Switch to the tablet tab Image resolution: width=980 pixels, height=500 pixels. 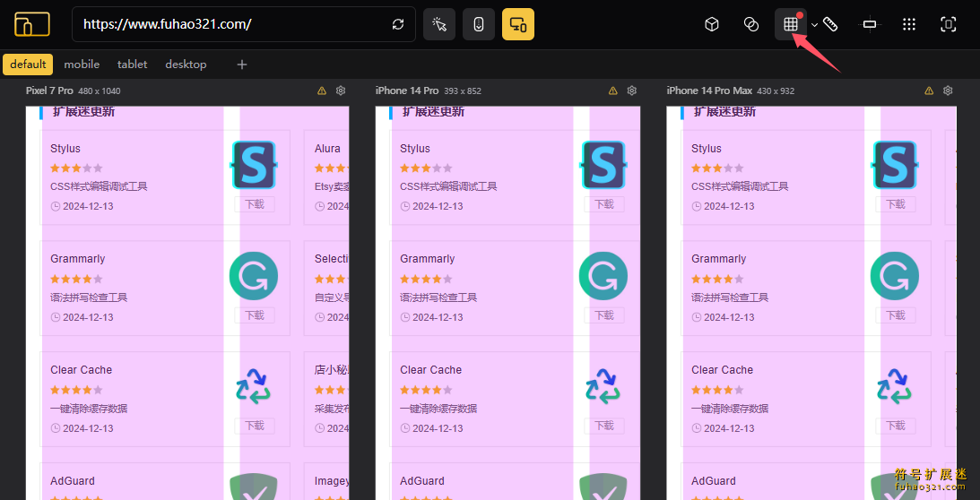(x=133, y=65)
